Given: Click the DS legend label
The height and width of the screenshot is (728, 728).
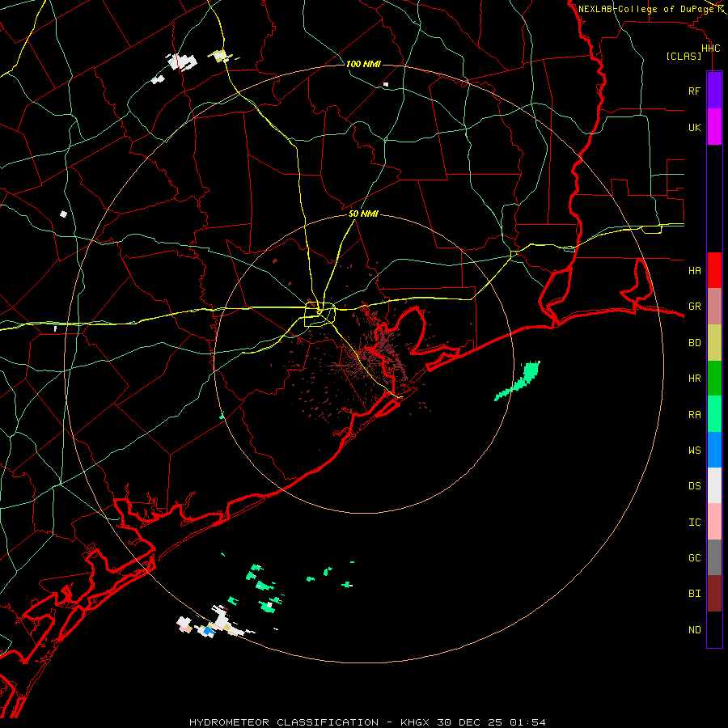Looking at the screenshot, I should (695, 485).
